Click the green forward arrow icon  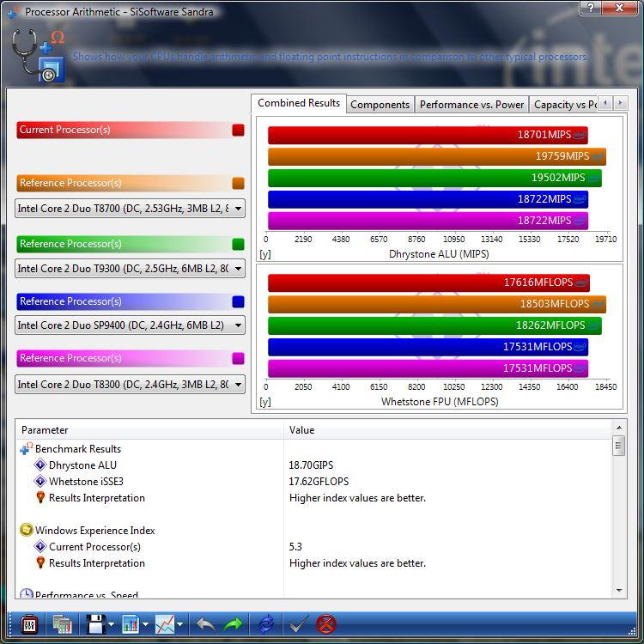[x=233, y=625]
